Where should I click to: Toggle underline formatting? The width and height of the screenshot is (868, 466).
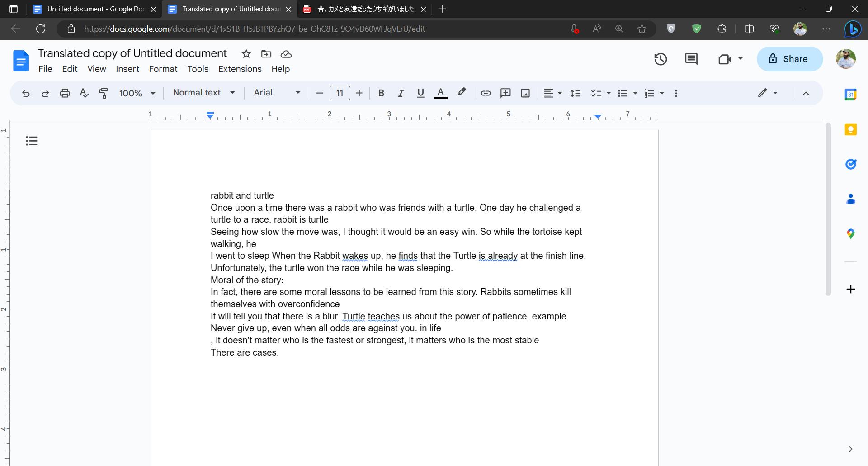click(x=420, y=93)
